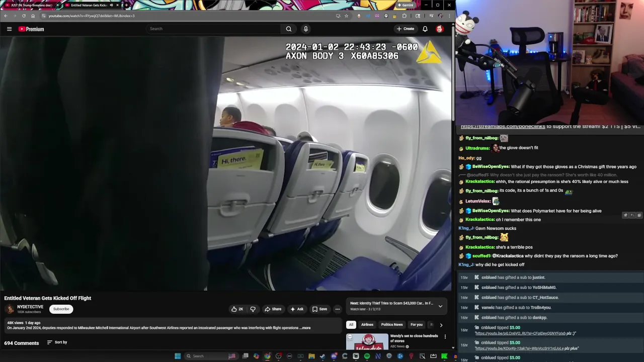644x362 pixels.
Task: Click the bodycam video player area
Action: 226,163
